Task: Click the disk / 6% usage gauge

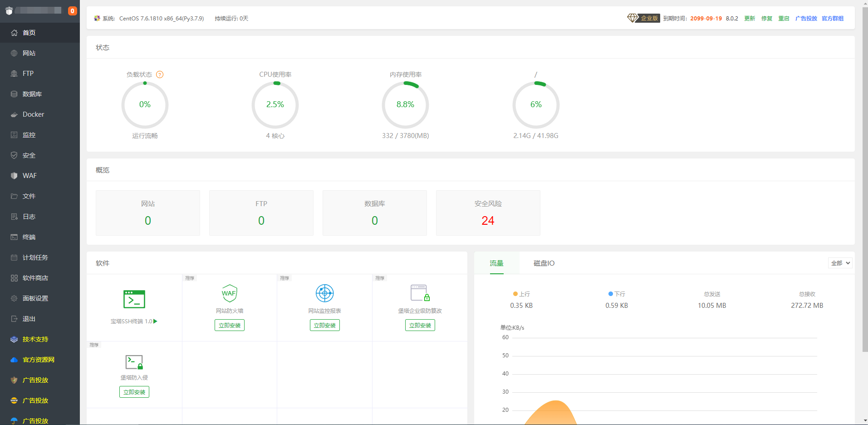Action: point(536,105)
